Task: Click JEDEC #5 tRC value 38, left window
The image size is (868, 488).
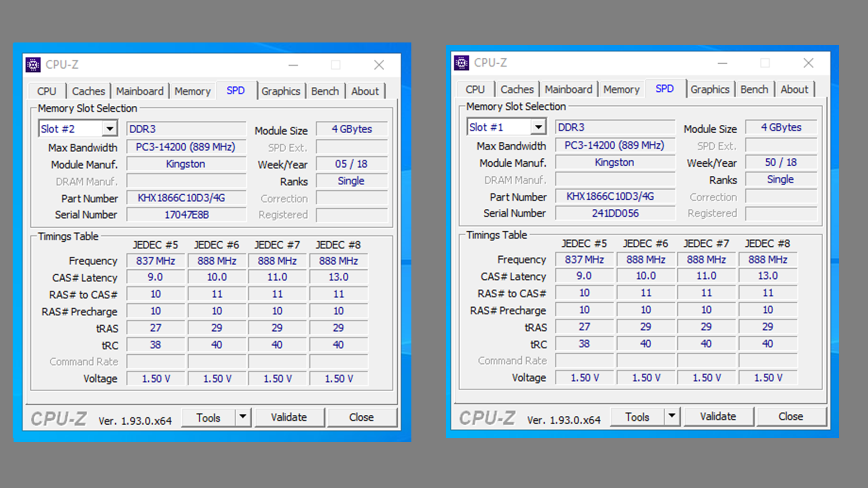Action: tap(156, 345)
